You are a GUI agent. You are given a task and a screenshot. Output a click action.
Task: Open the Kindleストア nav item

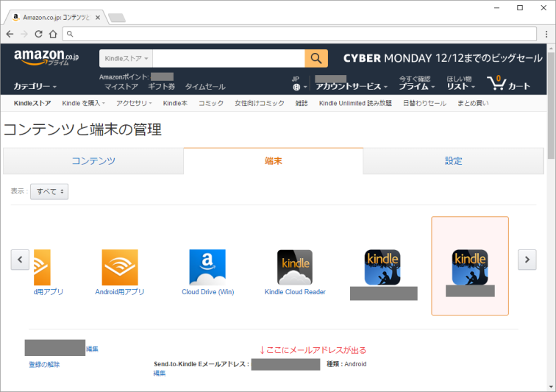(x=32, y=103)
